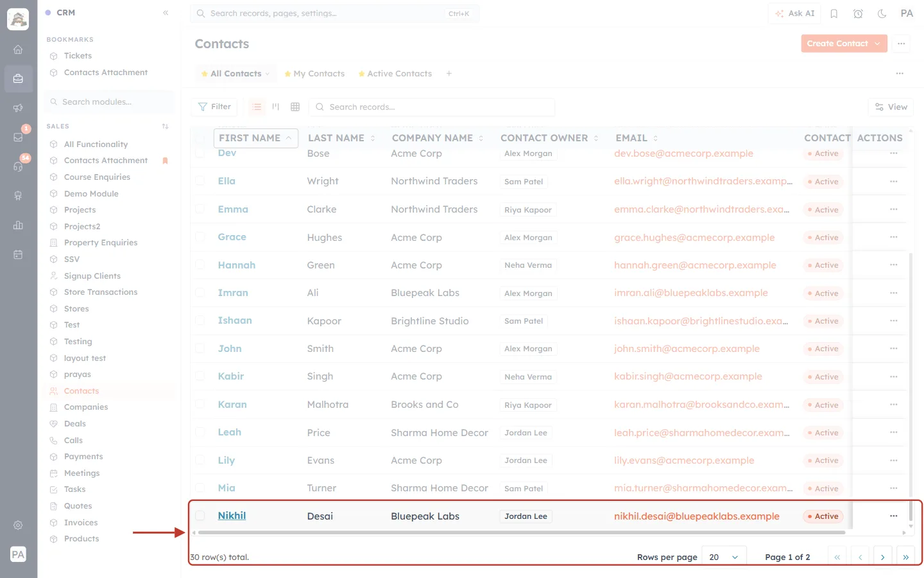Click the horizontal table scrollbar
The image size is (924, 578).
pos(522,532)
